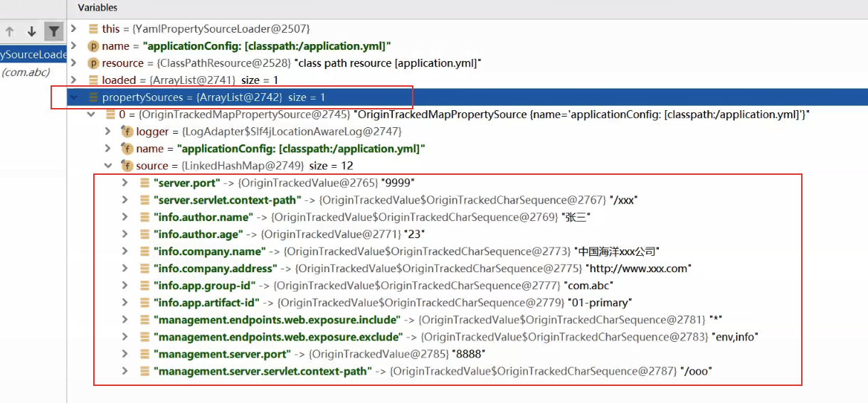The width and height of the screenshot is (868, 403).
Task: Expand the info.author.name entry
Action: point(125,217)
